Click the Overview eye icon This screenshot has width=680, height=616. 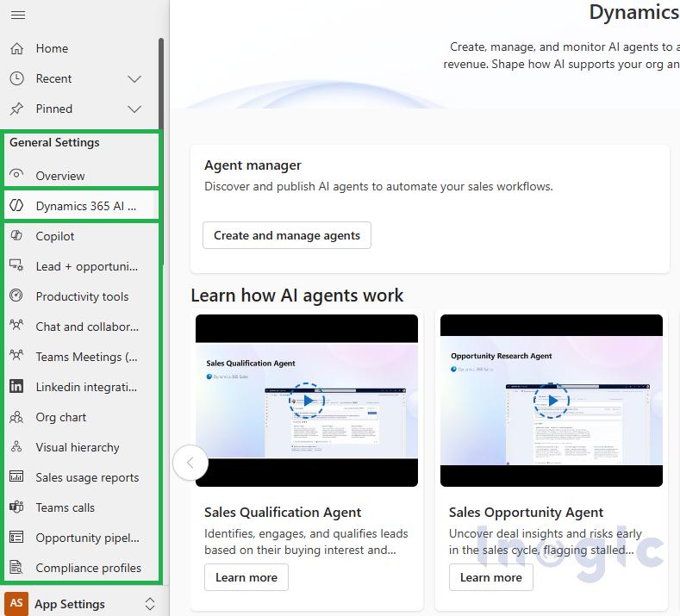16,175
